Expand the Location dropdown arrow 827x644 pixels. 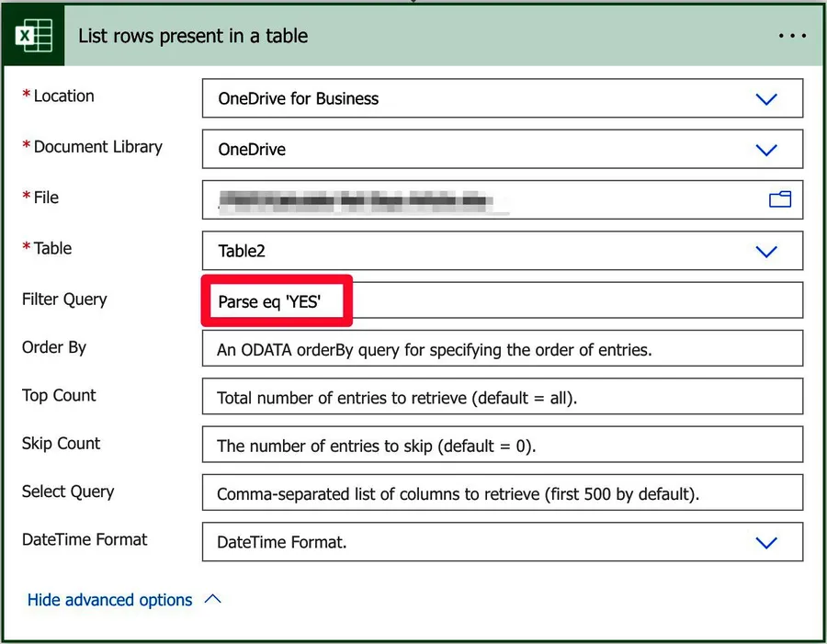pos(765,99)
